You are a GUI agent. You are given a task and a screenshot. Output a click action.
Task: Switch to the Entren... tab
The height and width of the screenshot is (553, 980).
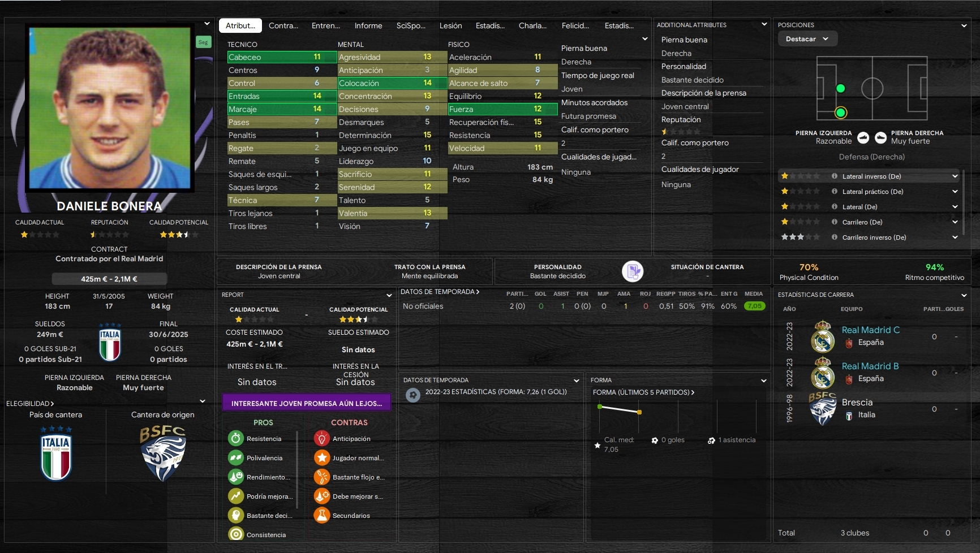pos(326,25)
